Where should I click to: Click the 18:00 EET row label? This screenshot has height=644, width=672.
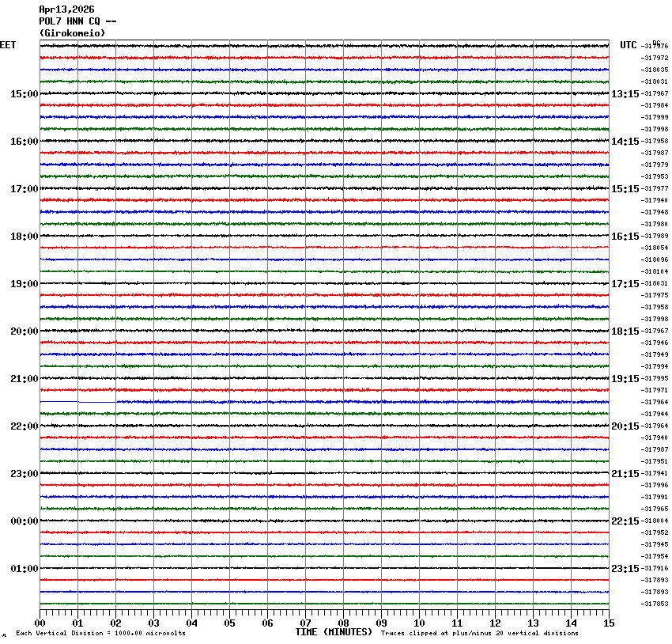tap(24, 237)
